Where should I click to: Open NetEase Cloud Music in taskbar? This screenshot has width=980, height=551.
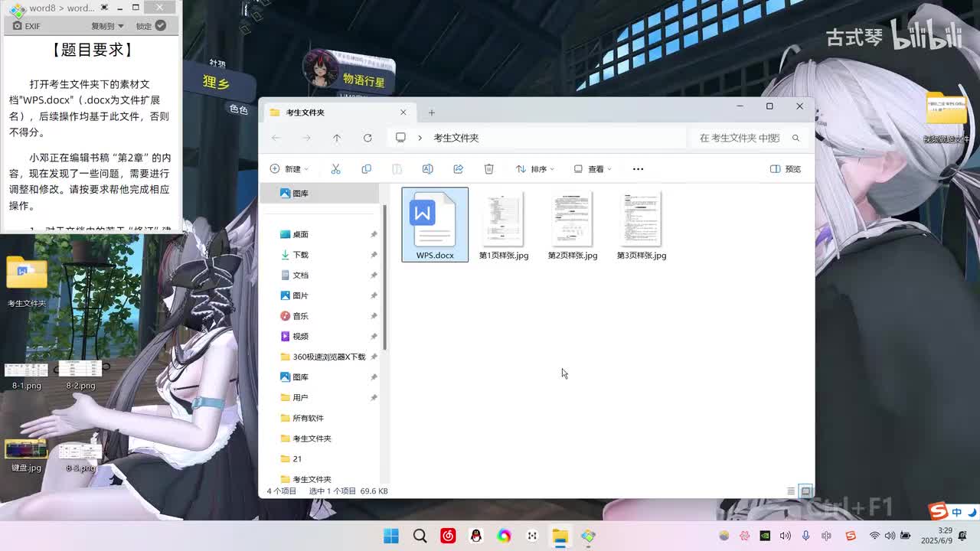pyautogui.click(x=448, y=536)
